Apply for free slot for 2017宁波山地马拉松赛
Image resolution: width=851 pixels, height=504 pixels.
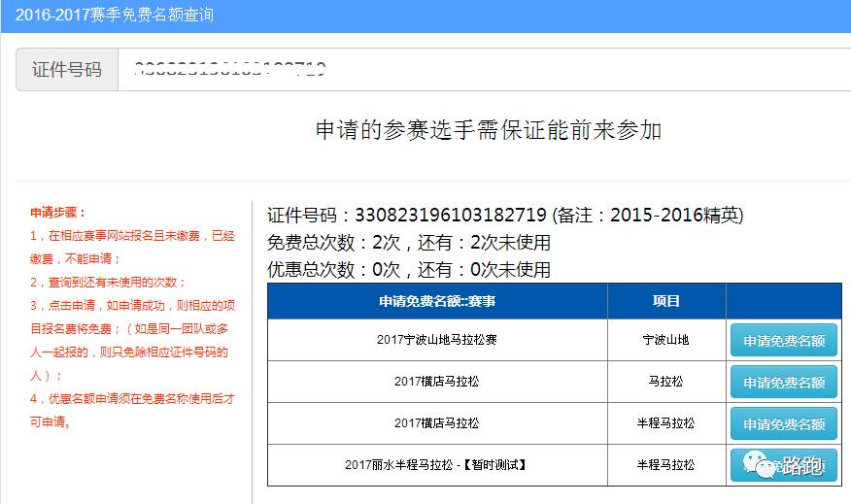coord(783,341)
